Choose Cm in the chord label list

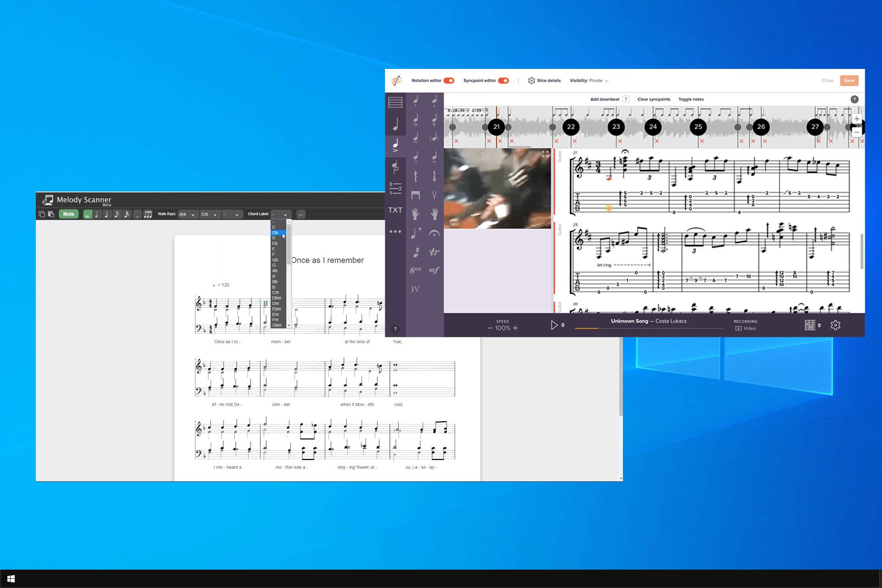pos(278,293)
